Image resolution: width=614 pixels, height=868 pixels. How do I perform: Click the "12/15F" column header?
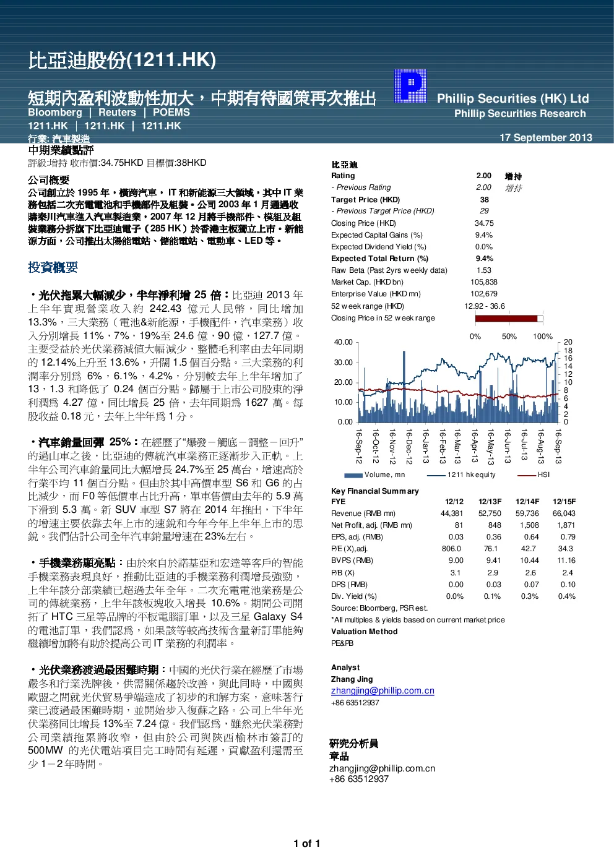(x=564, y=502)
